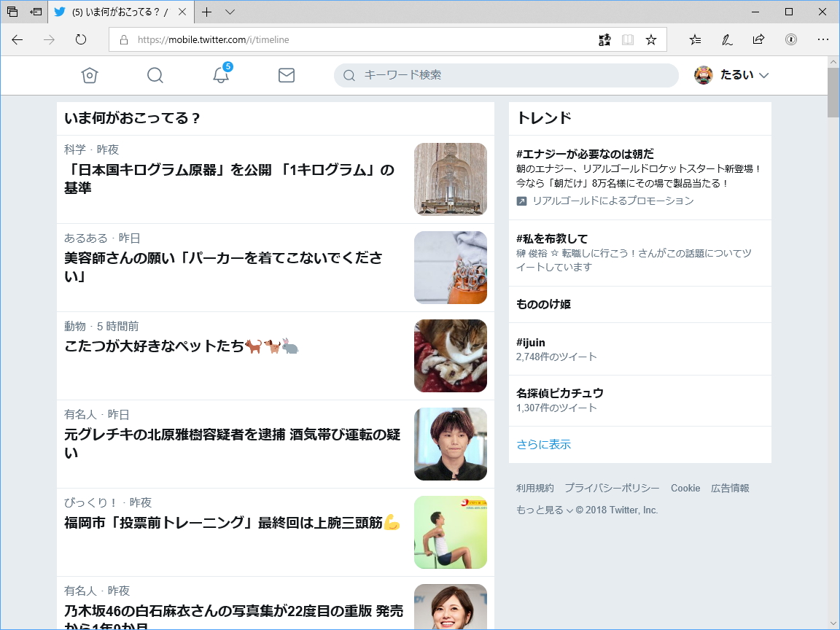The height and width of the screenshot is (630, 840).
Task: Select the Make a Web Note pen icon
Action: (726, 40)
